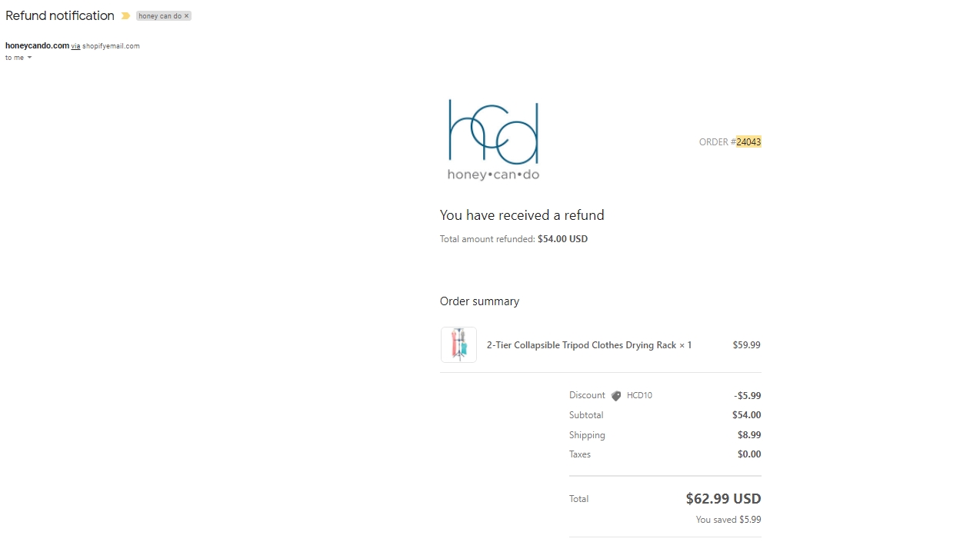The height and width of the screenshot is (542, 980).
Task: Click the $62.99 USD total amount
Action: (723, 498)
